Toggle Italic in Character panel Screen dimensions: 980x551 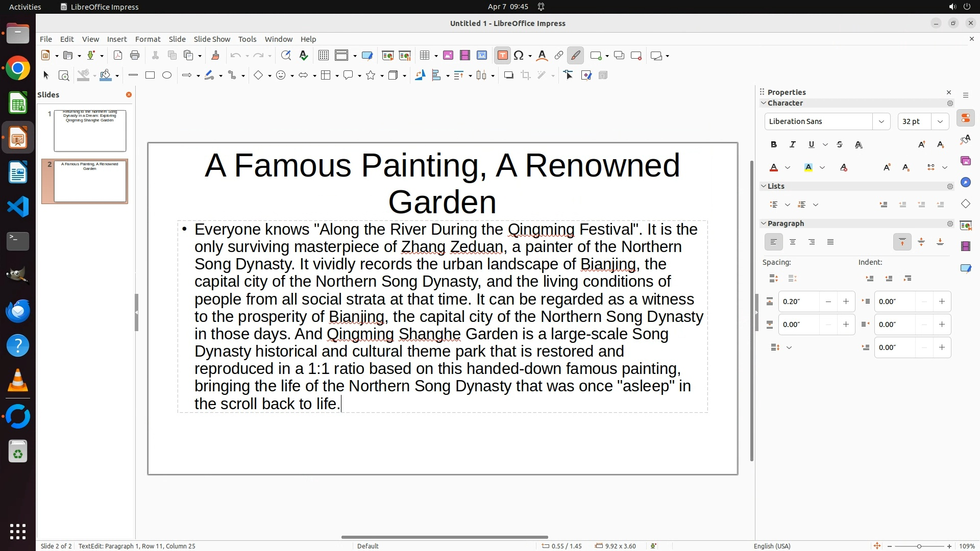[793, 145]
